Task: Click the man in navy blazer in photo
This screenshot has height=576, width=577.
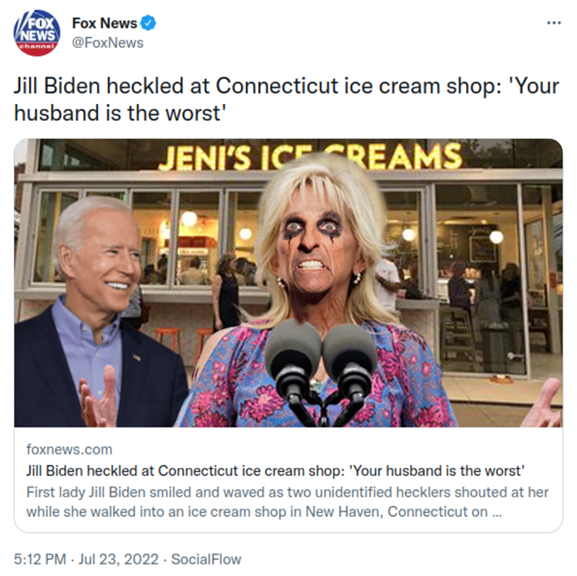Action: (x=96, y=313)
